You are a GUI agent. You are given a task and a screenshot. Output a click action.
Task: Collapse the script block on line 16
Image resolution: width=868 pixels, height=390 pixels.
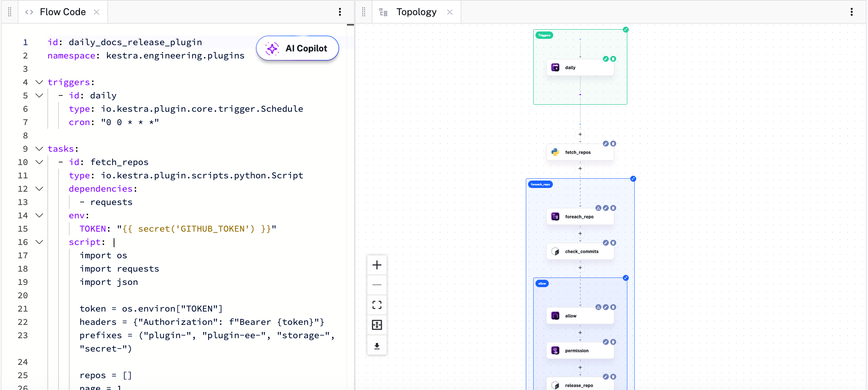[39, 242]
